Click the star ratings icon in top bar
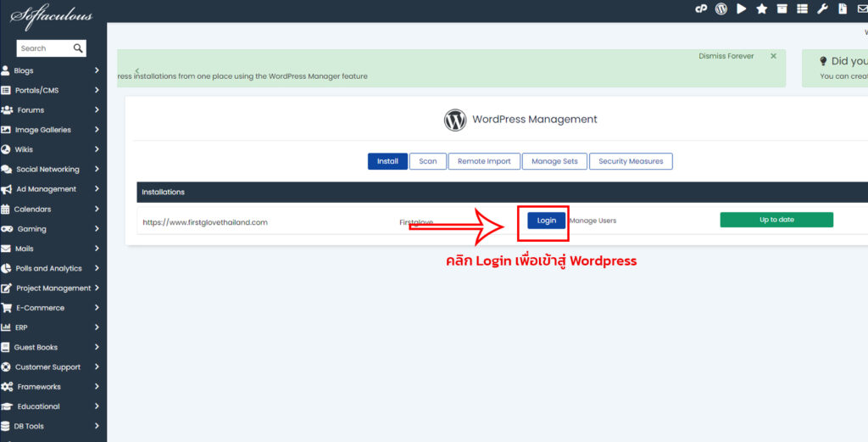The width and height of the screenshot is (868, 442). click(x=762, y=8)
